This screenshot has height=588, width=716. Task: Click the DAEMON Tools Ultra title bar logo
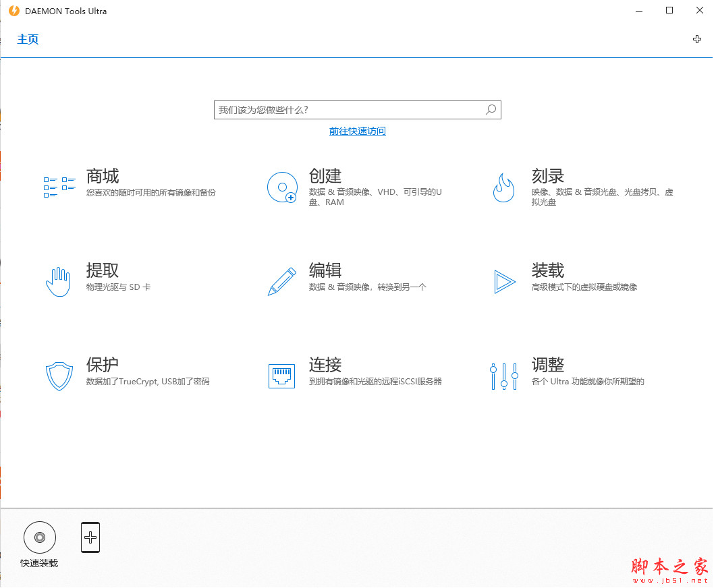13,11
